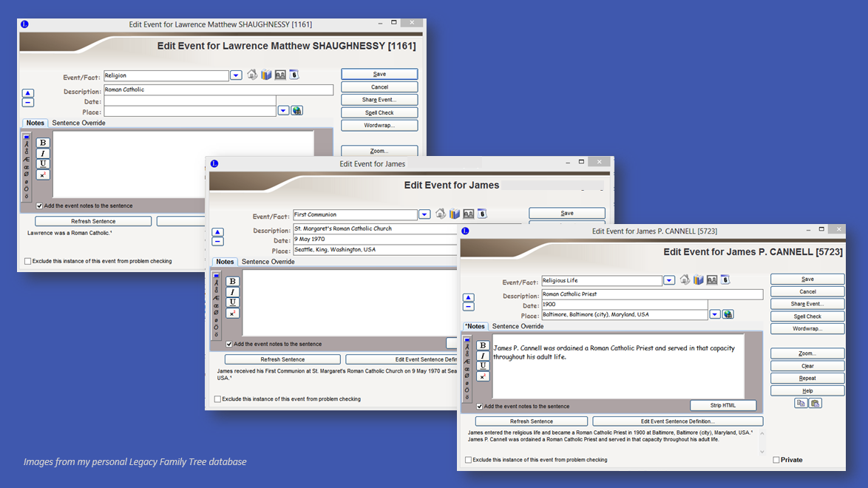Apply bold formatting in Cannell notes
868x488 pixels.
click(x=483, y=345)
